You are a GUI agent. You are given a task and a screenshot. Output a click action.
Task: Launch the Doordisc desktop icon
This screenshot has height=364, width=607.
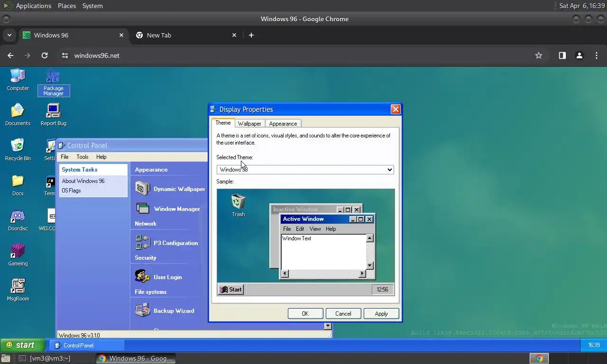point(18,220)
